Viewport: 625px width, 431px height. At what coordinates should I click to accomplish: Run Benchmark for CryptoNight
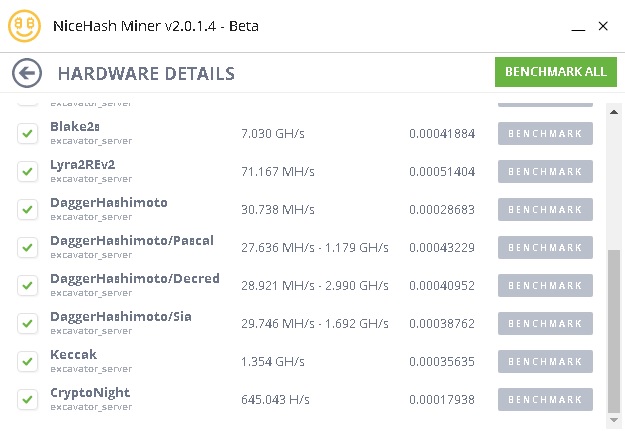(x=545, y=399)
